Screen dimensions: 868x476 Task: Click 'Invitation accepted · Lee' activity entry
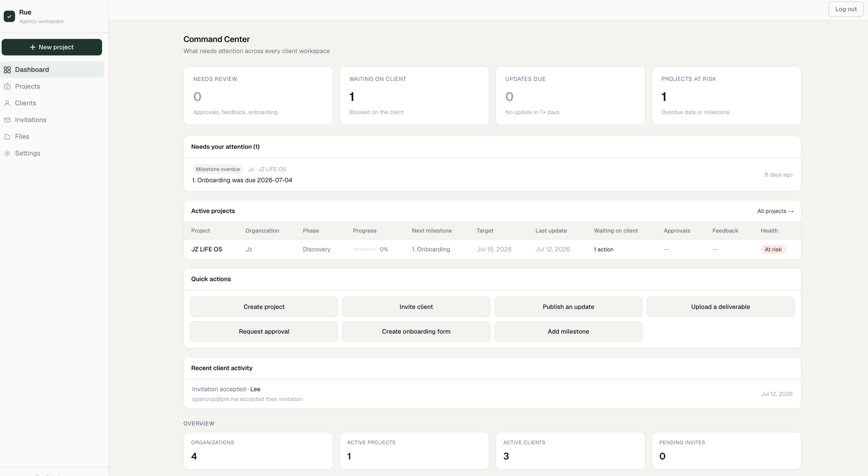click(226, 389)
